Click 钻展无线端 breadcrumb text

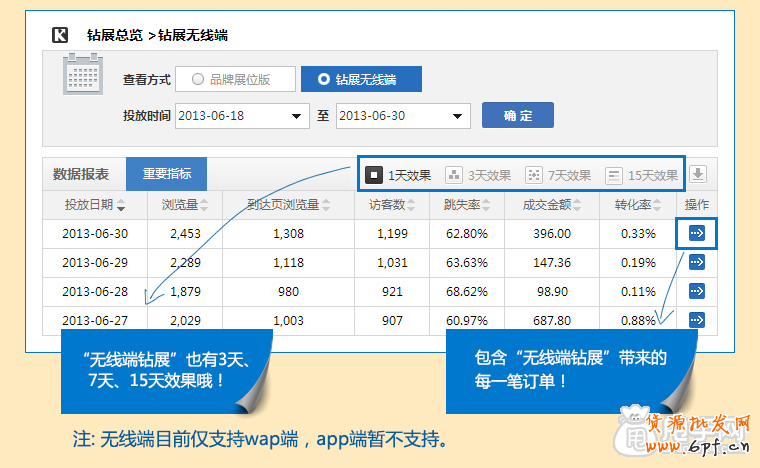(x=193, y=35)
